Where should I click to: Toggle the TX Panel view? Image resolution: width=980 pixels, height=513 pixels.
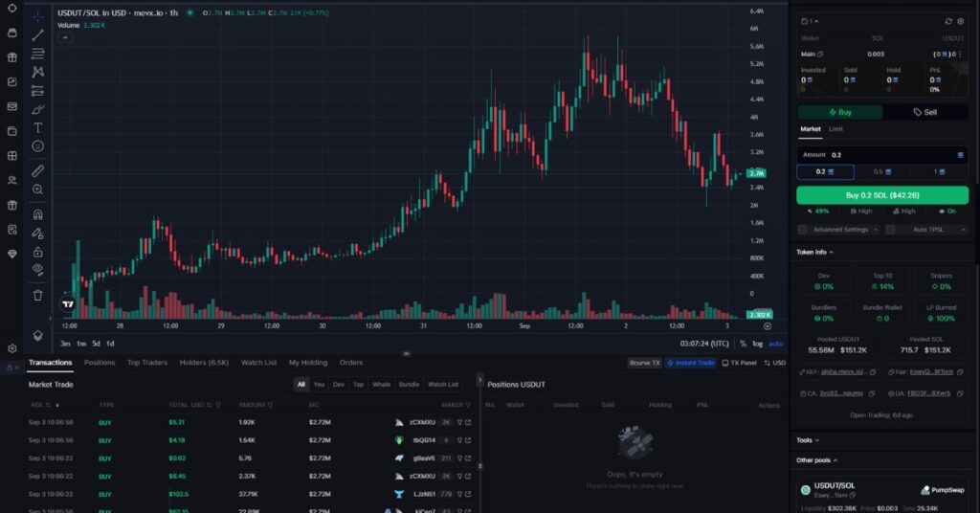(x=739, y=363)
